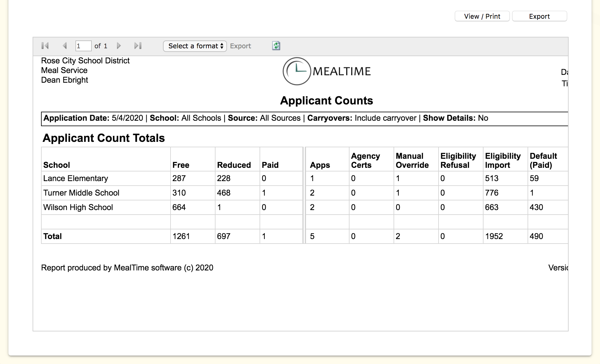The image size is (600, 364).
Task: Click the Eligibility Import column header
Action: 503,160
